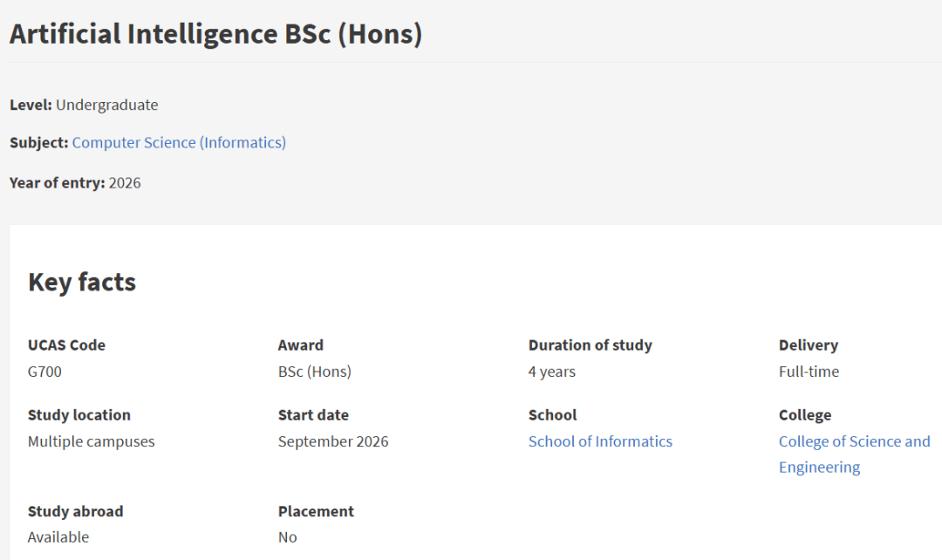Select the Available study abroad value
This screenshot has height=560, width=942.
pyautogui.click(x=58, y=537)
